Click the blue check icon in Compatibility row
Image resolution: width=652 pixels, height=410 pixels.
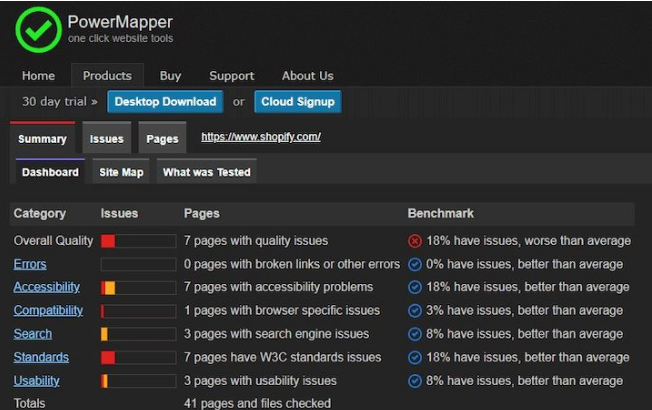click(x=415, y=311)
